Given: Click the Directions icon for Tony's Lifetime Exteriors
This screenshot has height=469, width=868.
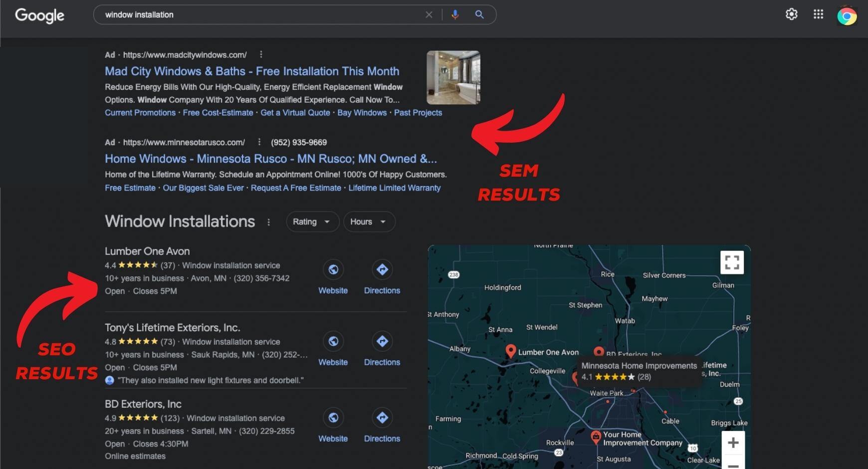Looking at the screenshot, I should 382,341.
